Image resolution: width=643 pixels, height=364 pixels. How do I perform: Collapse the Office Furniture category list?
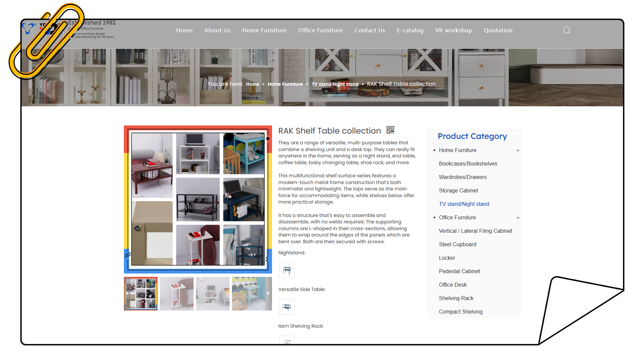click(x=518, y=218)
